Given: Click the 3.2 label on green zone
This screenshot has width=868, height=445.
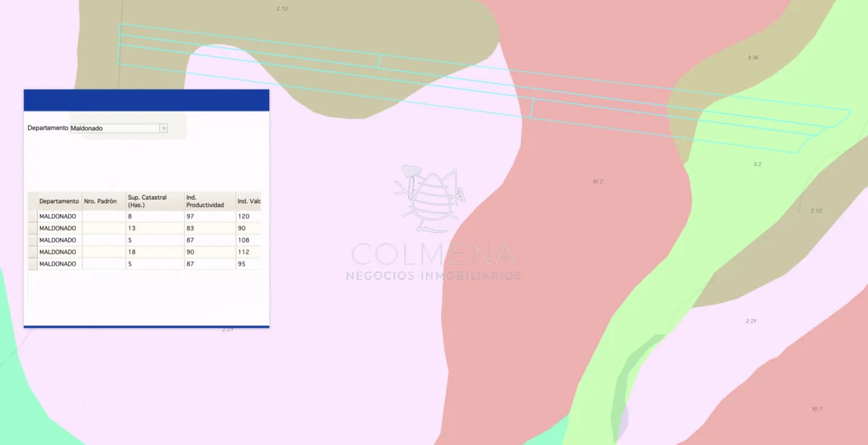Looking at the screenshot, I should tap(757, 164).
